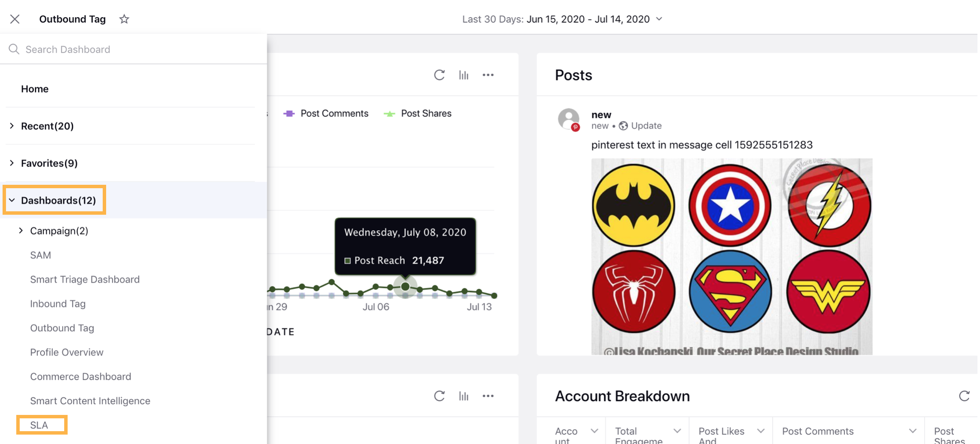Viewport: 980px width, 444px height.
Task: Open top chart widget more options
Action: tap(488, 75)
